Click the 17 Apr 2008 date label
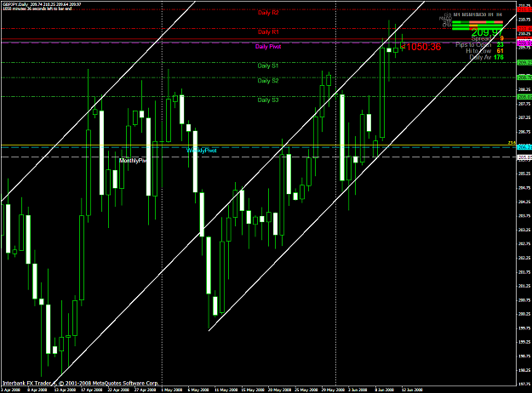The width and height of the screenshot is (532, 393). pos(92,390)
